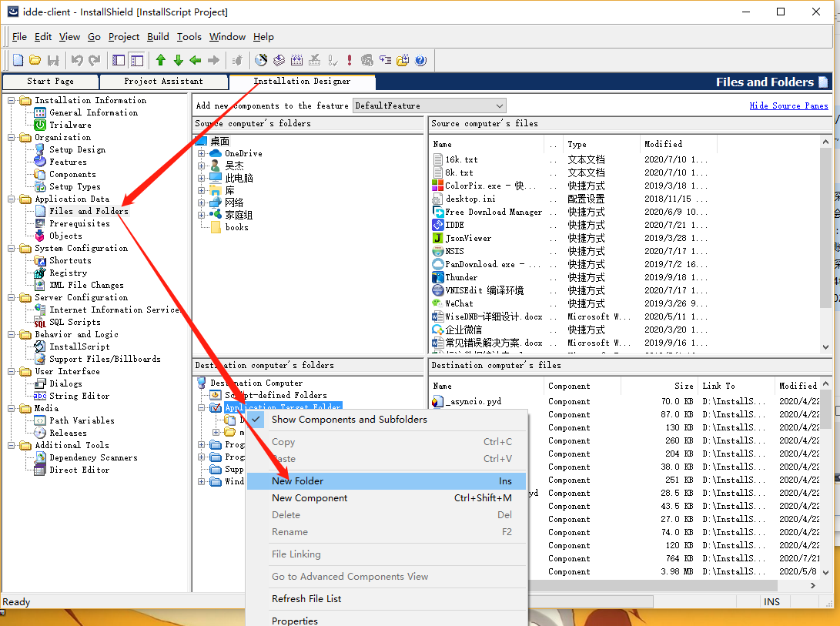Collapse the Behavior and Logic tree node
The image size is (840, 626).
click(x=12, y=334)
